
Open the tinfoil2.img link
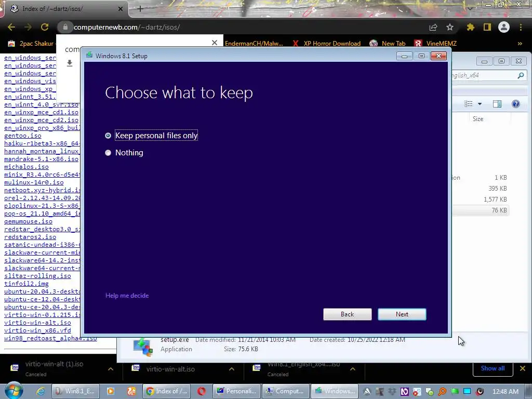tap(26, 284)
